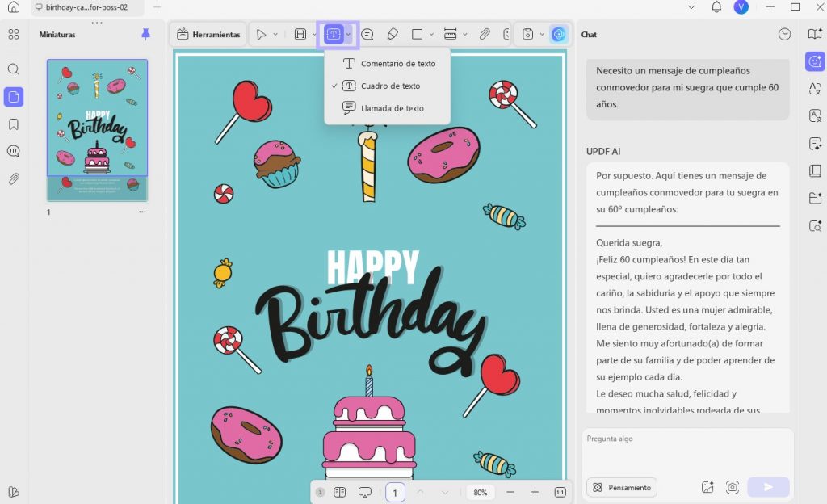Open the tab list dropdown chevron
This screenshot has width=827, height=504.
click(x=691, y=7)
